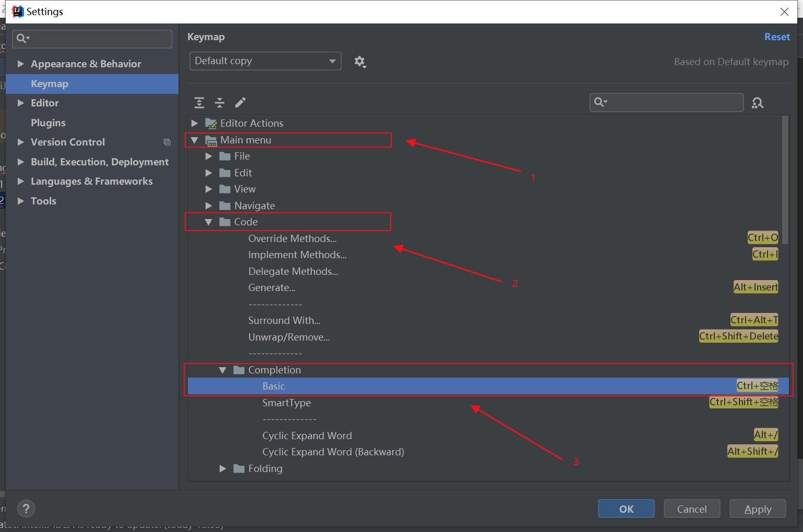Click the keymap action search field

[667, 102]
